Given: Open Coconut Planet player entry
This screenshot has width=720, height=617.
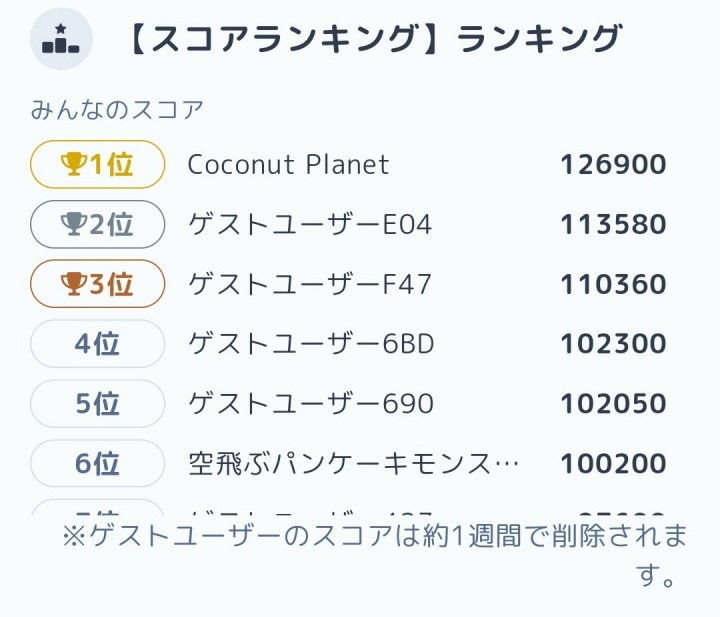Looking at the screenshot, I should pyautogui.click(x=288, y=164).
